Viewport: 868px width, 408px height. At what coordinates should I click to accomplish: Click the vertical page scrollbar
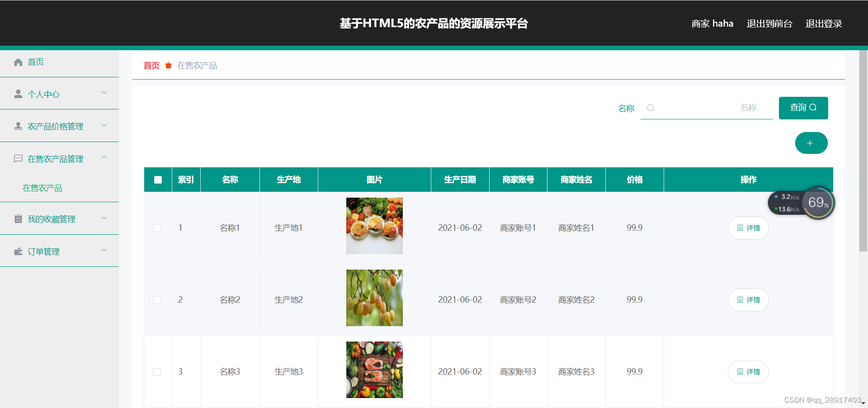(x=863, y=151)
